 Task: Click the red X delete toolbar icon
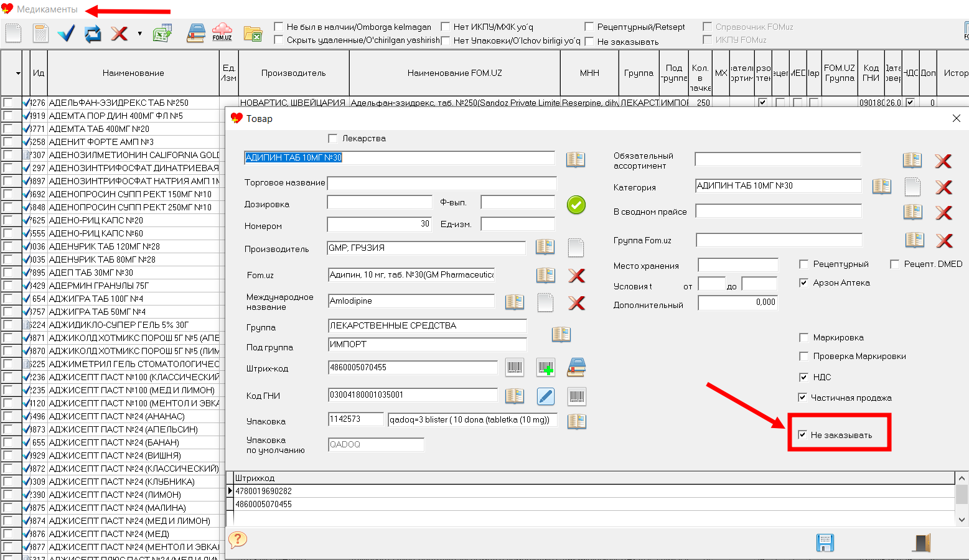pos(119,34)
